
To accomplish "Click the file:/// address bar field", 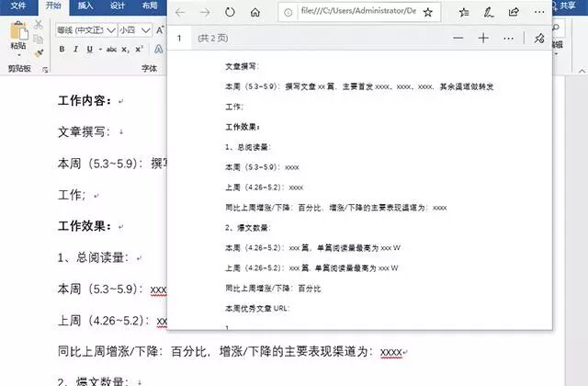I will pyautogui.click(x=358, y=12).
